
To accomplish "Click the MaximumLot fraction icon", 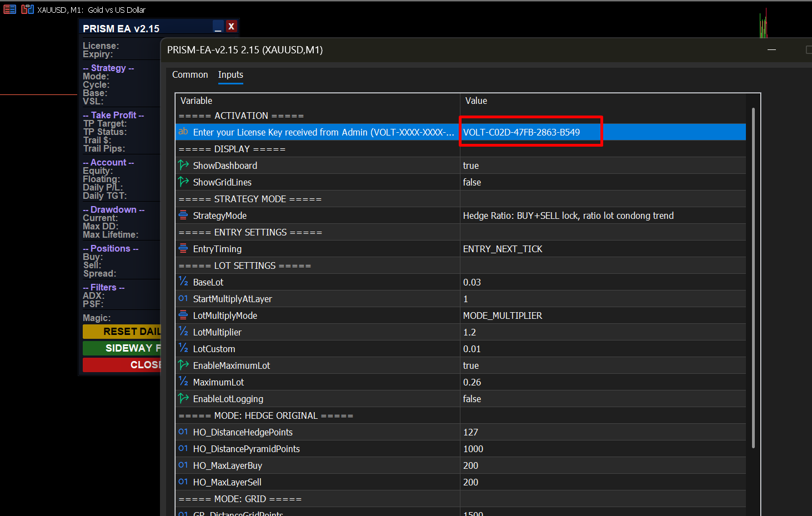I will (183, 382).
